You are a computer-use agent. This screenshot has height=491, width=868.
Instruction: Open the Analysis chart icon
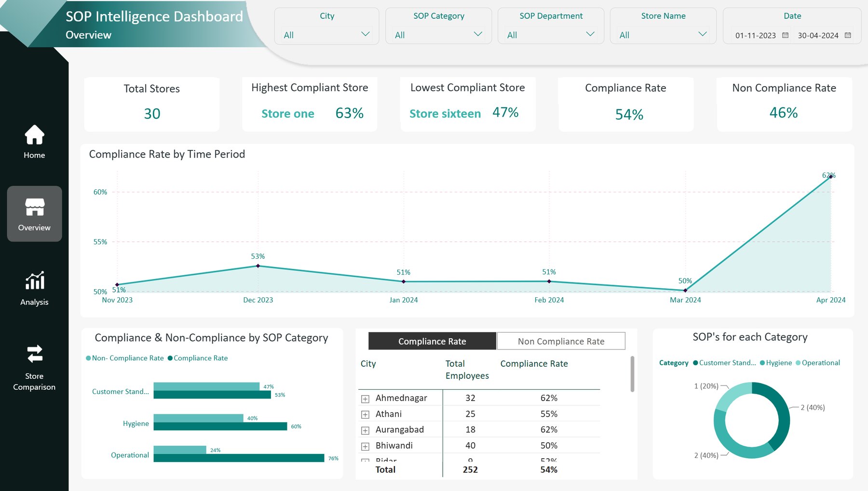(x=35, y=280)
